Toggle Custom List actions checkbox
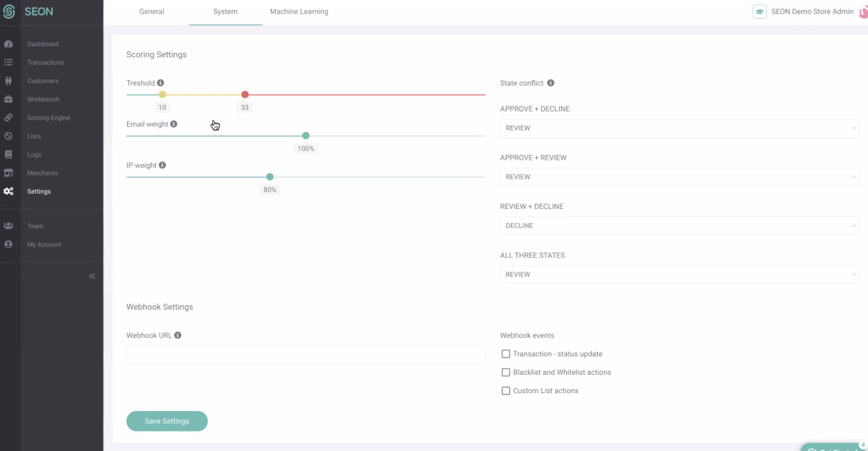Image resolution: width=868 pixels, height=451 pixels. pos(506,391)
